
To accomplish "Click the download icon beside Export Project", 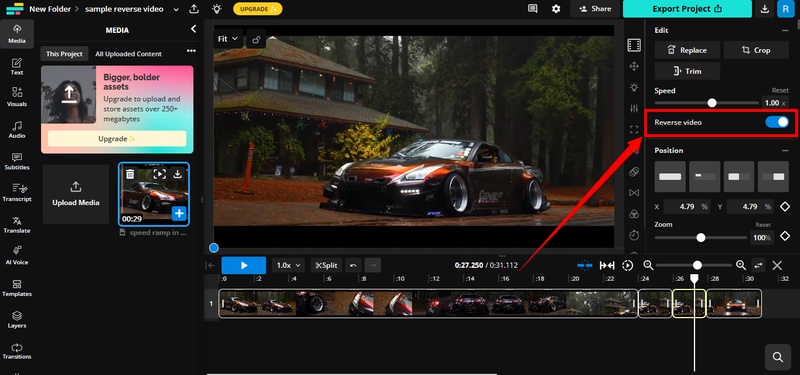I will 764,9.
